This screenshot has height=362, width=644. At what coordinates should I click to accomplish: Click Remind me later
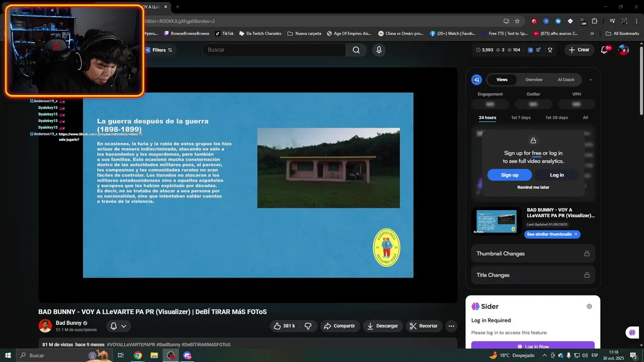(x=533, y=187)
